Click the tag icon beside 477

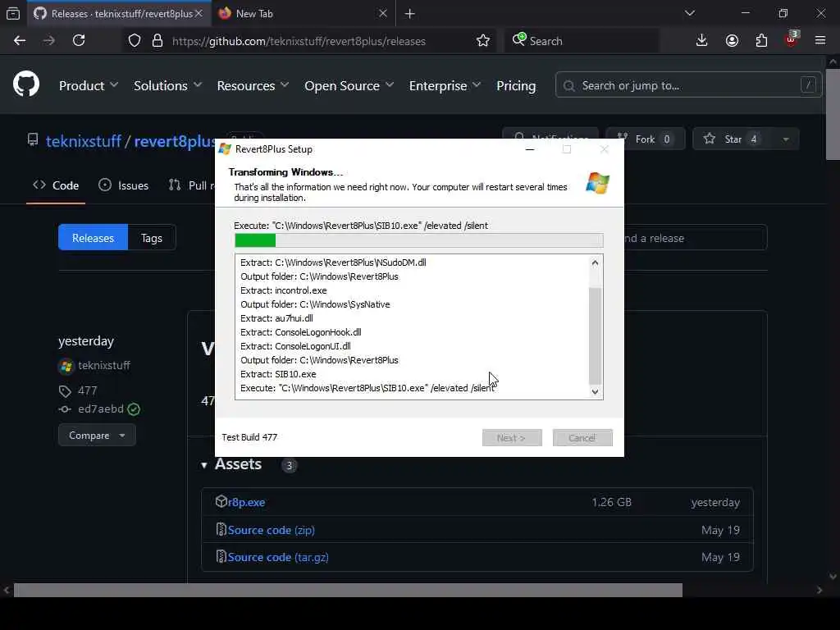(65, 391)
